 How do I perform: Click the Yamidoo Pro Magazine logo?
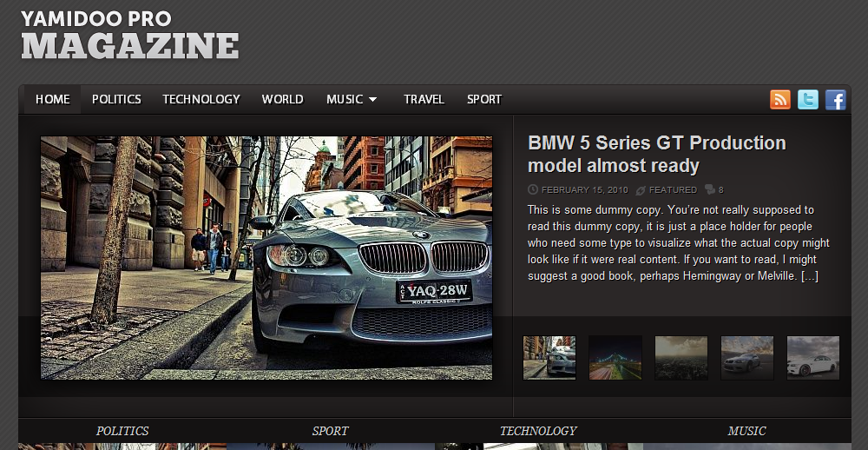tap(130, 35)
